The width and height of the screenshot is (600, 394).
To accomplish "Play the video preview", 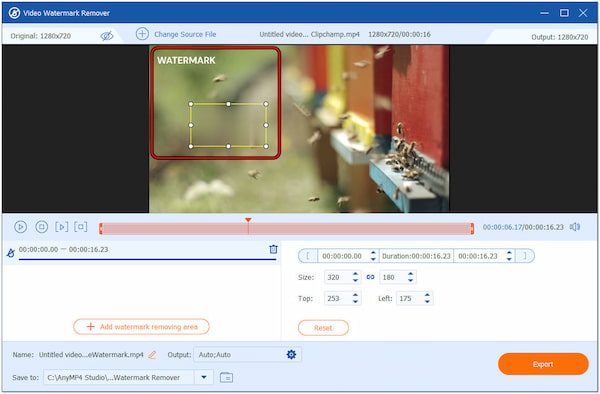I will 21,227.
